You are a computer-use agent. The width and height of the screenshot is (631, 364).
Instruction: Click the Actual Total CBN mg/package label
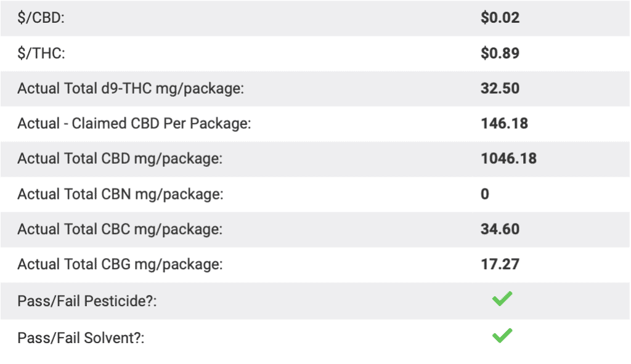(120, 195)
